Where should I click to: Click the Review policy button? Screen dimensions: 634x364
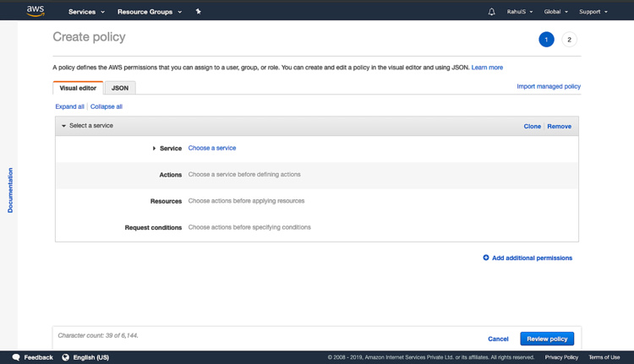pyautogui.click(x=547, y=339)
